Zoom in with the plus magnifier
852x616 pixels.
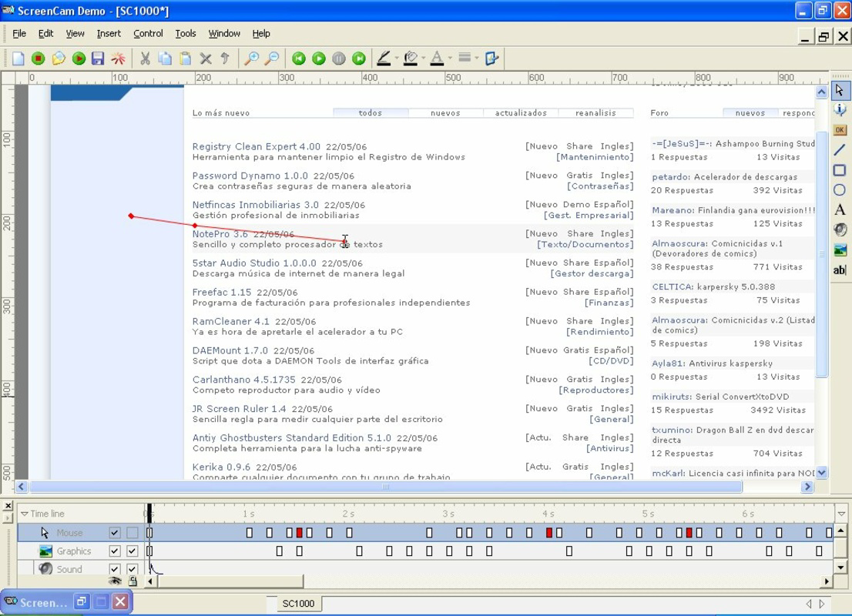(x=251, y=59)
